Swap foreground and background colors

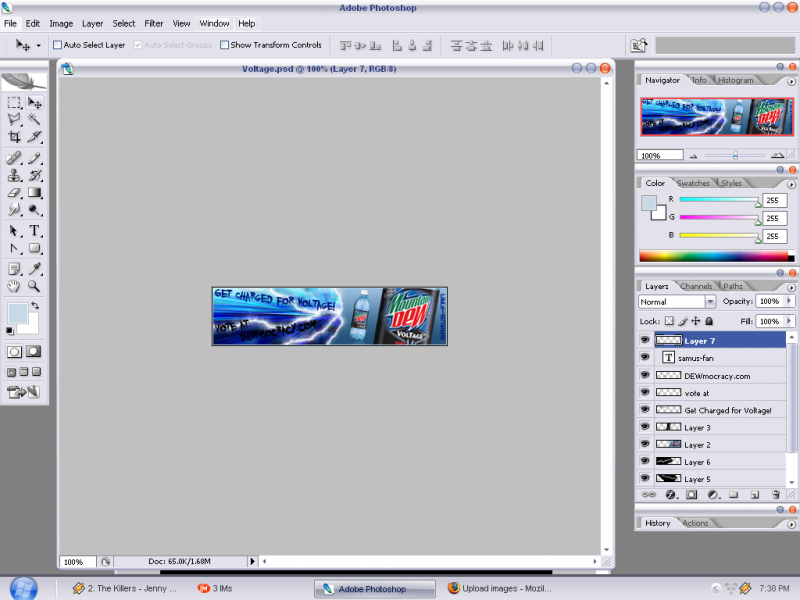pos(35,306)
